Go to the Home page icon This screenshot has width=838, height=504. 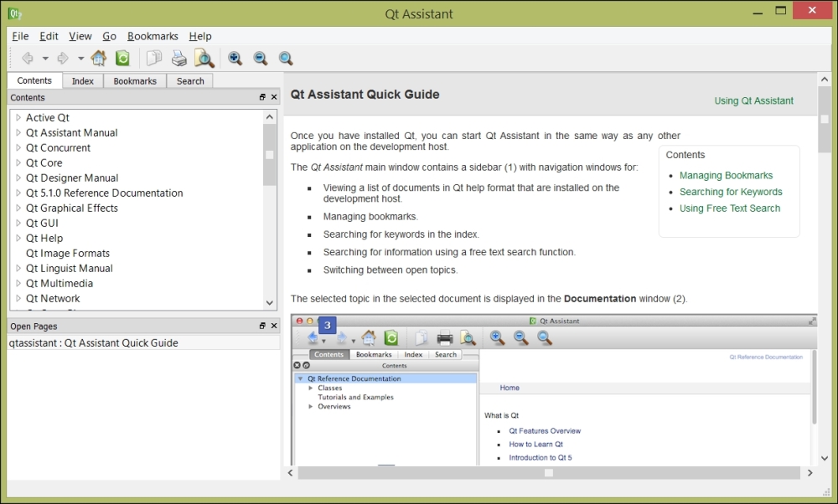coord(98,58)
